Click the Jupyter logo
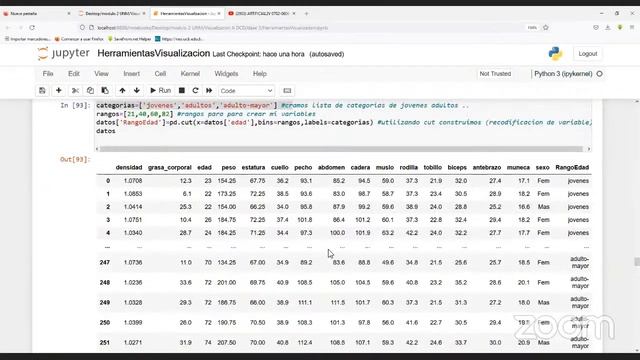Image resolution: width=640 pixels, height=360 pixels. point(63,53)
